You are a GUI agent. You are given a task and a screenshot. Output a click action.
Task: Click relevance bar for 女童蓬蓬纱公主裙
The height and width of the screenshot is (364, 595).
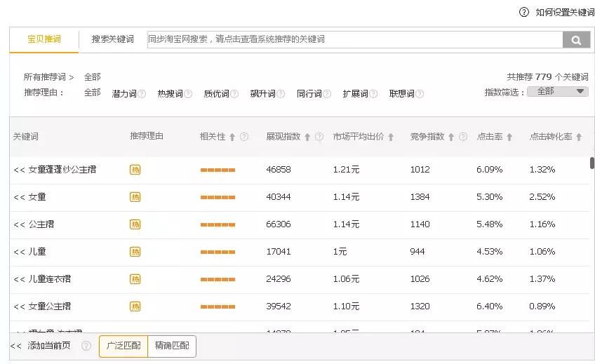218,170
